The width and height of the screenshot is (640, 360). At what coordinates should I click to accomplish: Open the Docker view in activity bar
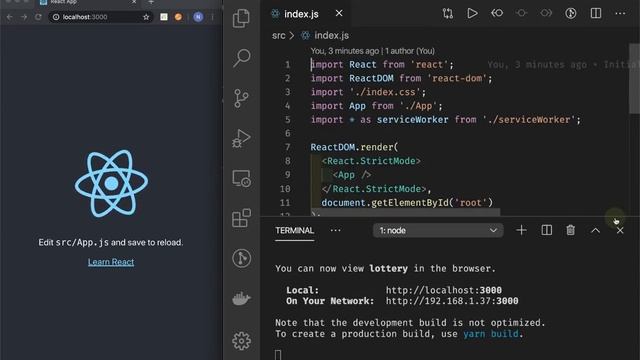(241, 298)
